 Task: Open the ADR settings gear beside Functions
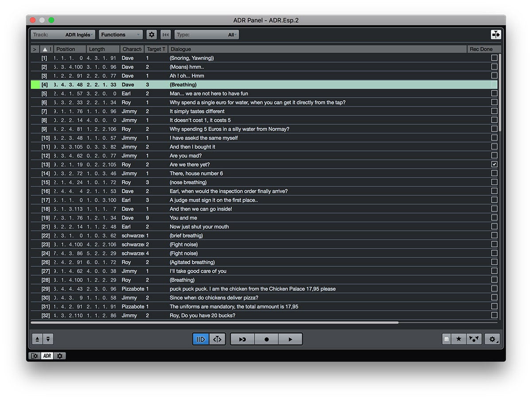[x=152, y=35]
